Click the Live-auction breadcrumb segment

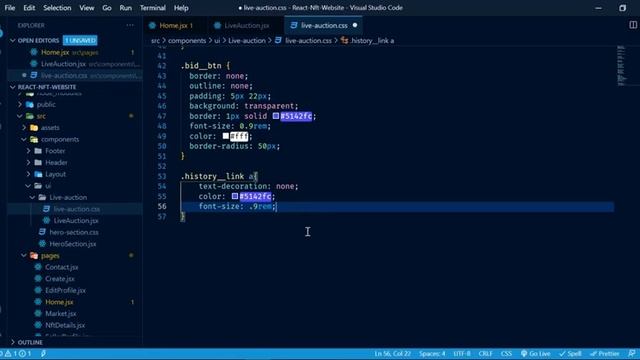coord(247,40)
